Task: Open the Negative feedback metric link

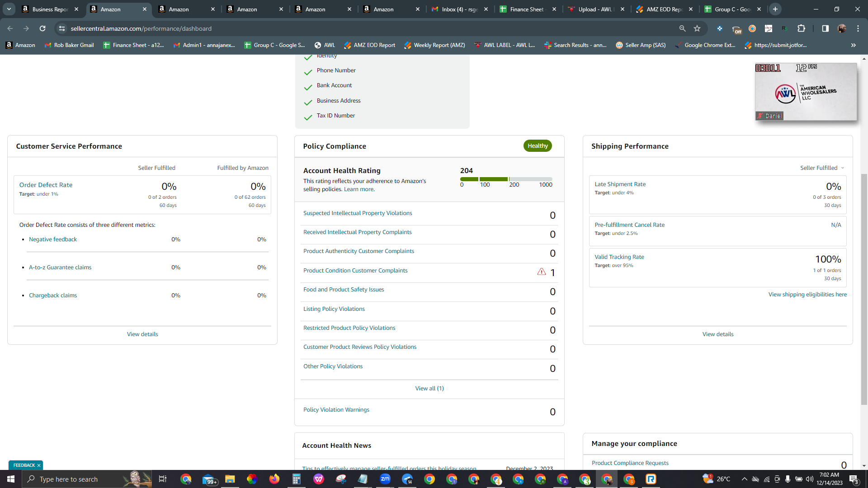Action: [x=53, y=239]
